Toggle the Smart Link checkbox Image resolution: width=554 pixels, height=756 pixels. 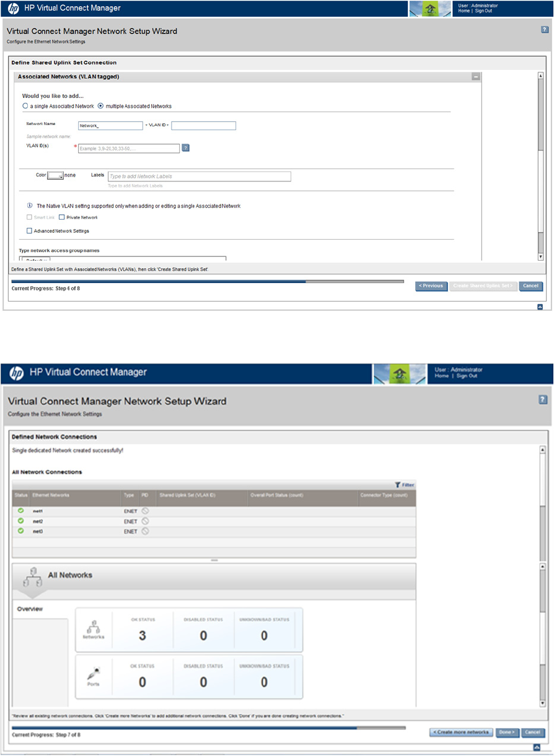point(29,217)
